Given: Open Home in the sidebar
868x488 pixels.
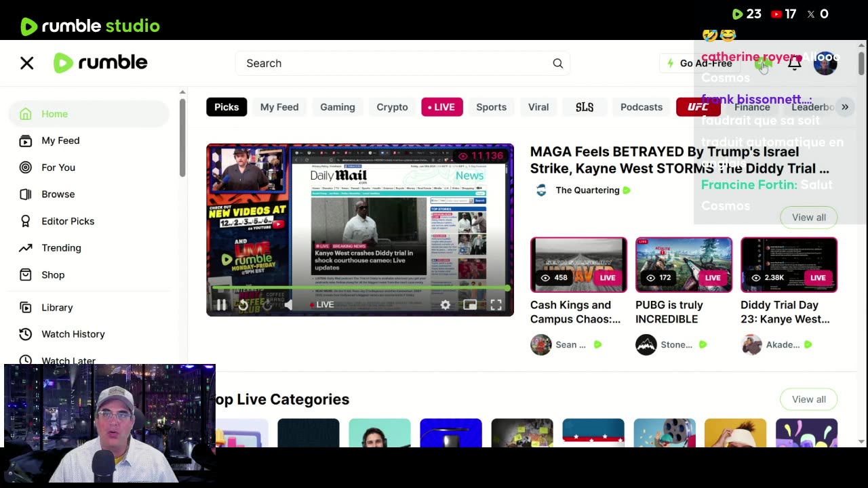Looking at the screenshot, I should click(x=89, y=114).
